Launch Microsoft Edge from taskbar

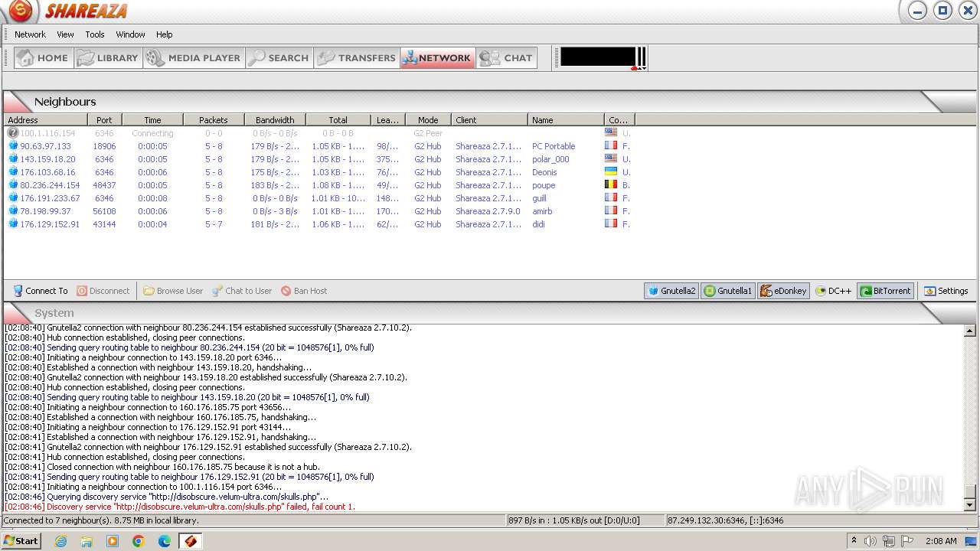(164, 541)
